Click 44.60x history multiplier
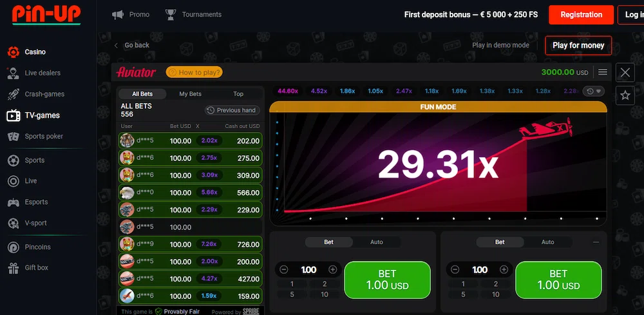The image size is (644, 315). 288,91
